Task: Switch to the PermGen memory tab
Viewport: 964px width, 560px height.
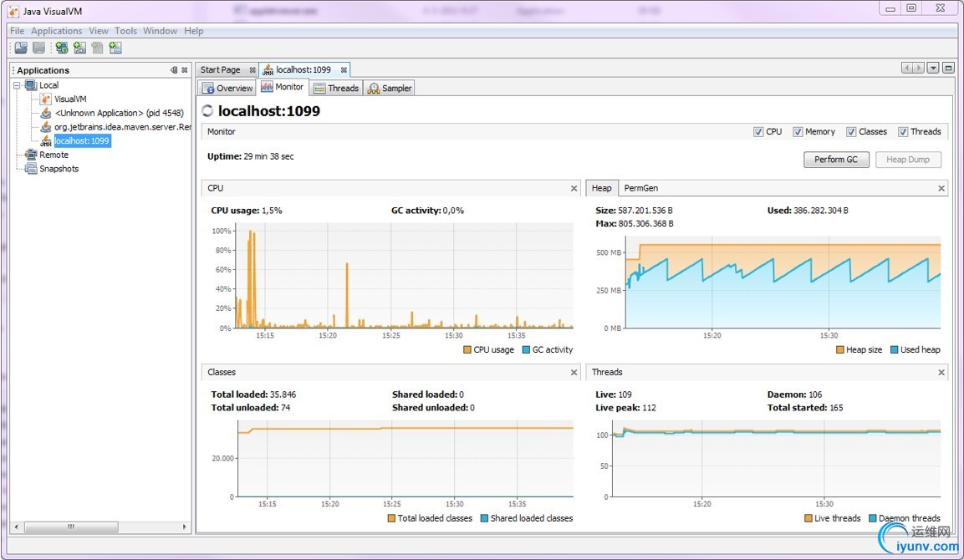Action: [640, 188]
